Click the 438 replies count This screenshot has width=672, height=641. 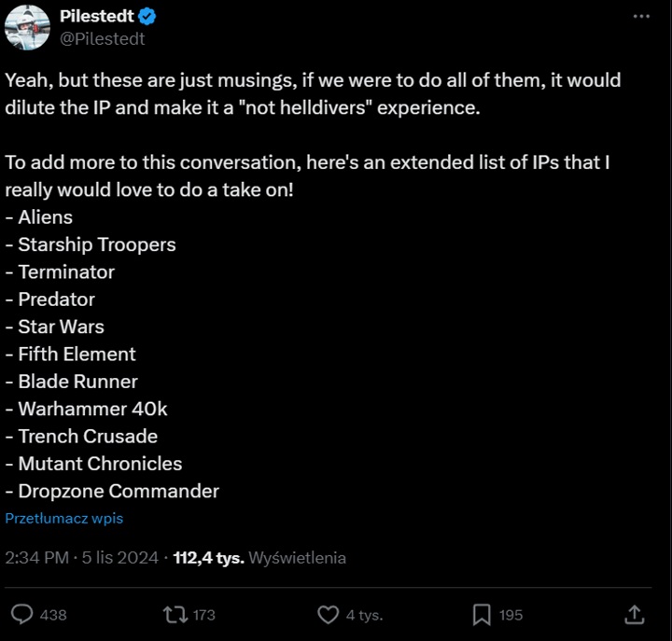[54, 615]
